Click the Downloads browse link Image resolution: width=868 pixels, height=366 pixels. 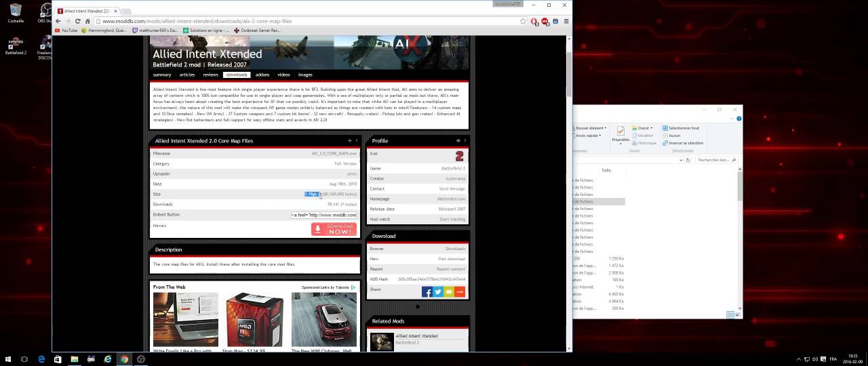[455, 249]
